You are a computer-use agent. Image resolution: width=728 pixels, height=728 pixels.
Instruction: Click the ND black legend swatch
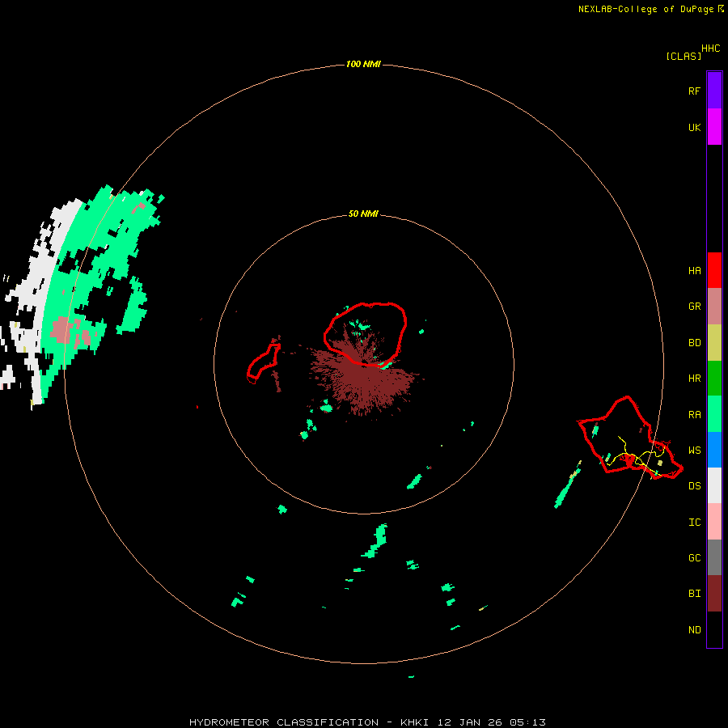714,629
